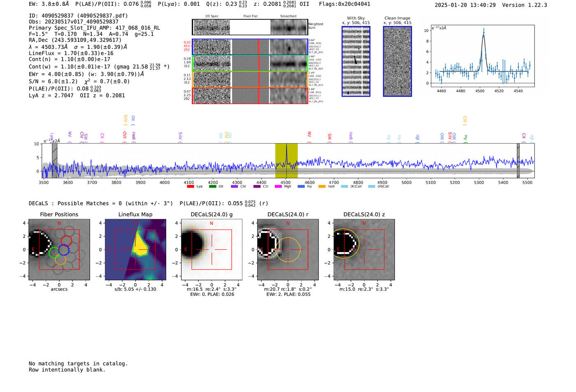Select the DECaLS(24.0) g image
Screen dimensions: 576x392
point(212,250)
